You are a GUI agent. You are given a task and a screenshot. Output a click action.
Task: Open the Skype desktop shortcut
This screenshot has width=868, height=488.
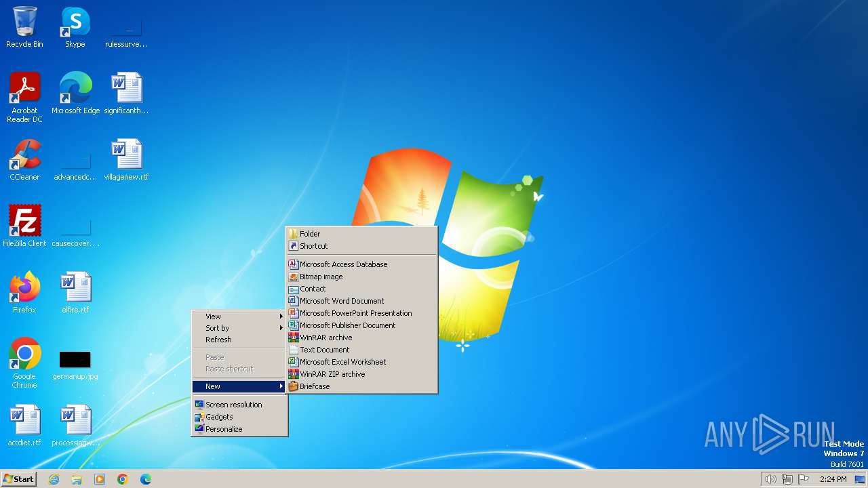click(75, 27)
